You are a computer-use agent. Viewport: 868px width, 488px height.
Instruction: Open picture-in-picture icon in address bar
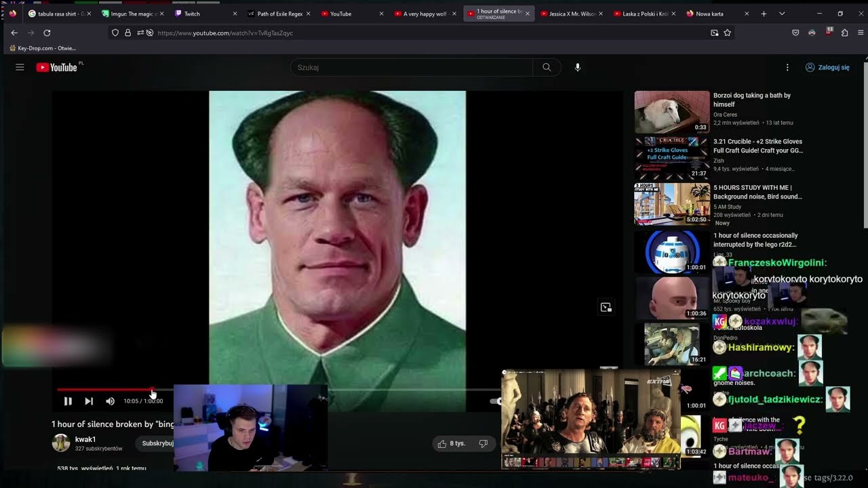point(714,33)
